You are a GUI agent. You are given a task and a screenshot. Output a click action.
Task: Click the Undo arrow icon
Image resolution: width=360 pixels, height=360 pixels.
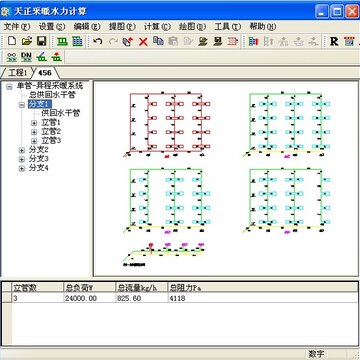point(97,41)
